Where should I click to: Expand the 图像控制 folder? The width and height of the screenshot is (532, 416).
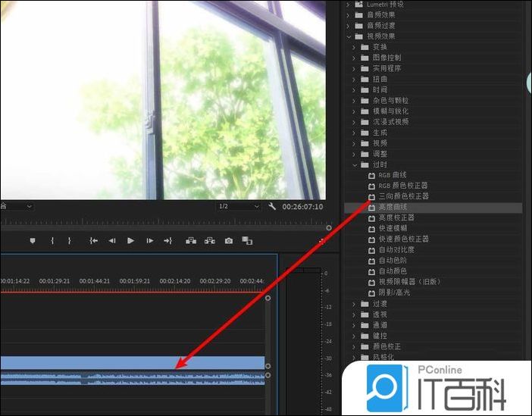coord(354,58)
